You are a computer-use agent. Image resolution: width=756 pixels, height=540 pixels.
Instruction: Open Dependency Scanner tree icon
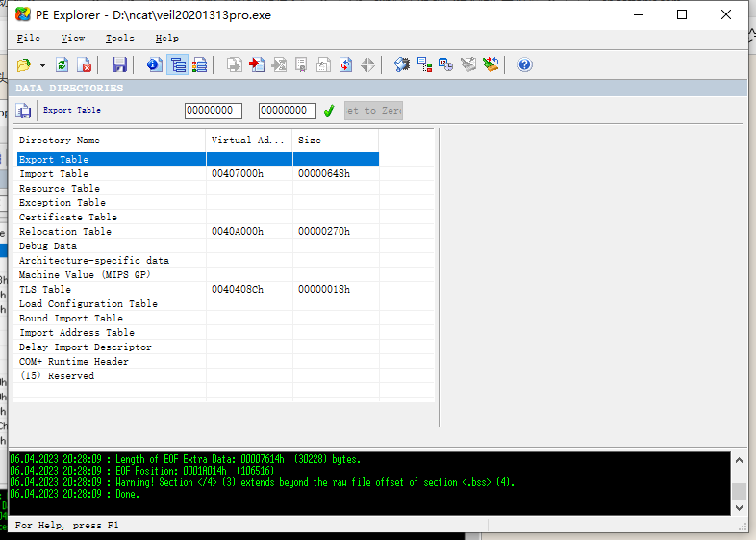point(424,64)
